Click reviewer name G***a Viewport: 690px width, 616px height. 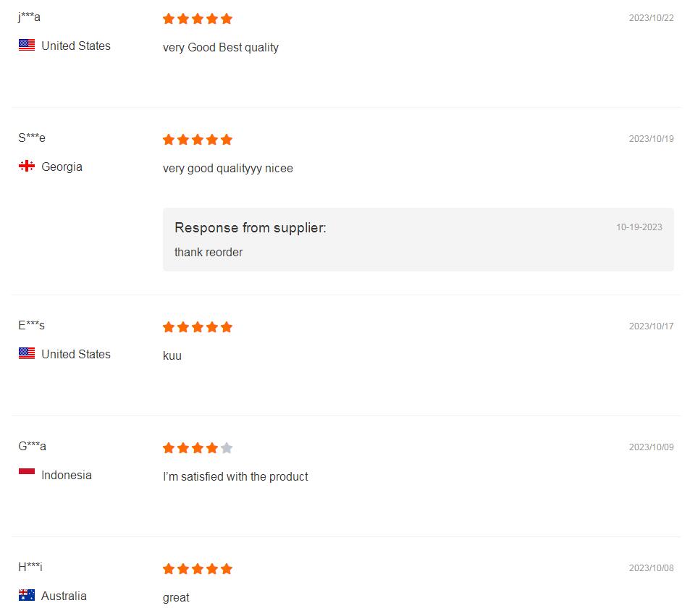33,446
